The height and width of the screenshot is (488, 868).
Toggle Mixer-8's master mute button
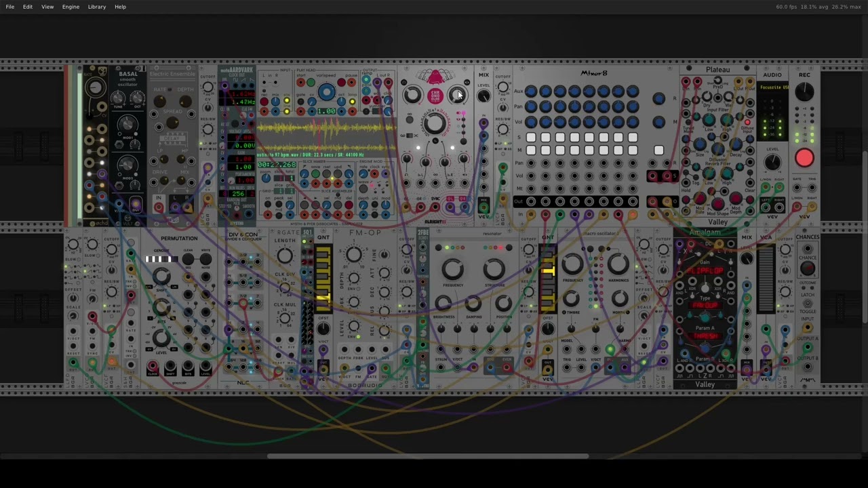[x=658, y=150]
